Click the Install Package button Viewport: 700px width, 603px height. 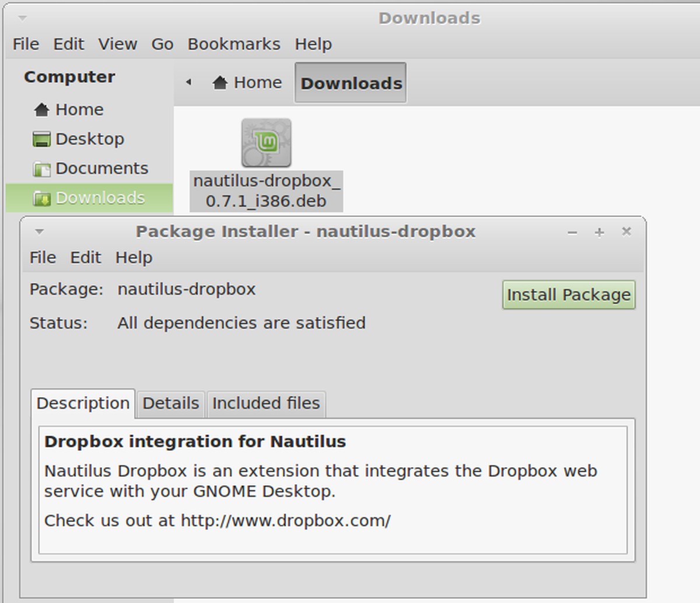click(568, 295)
